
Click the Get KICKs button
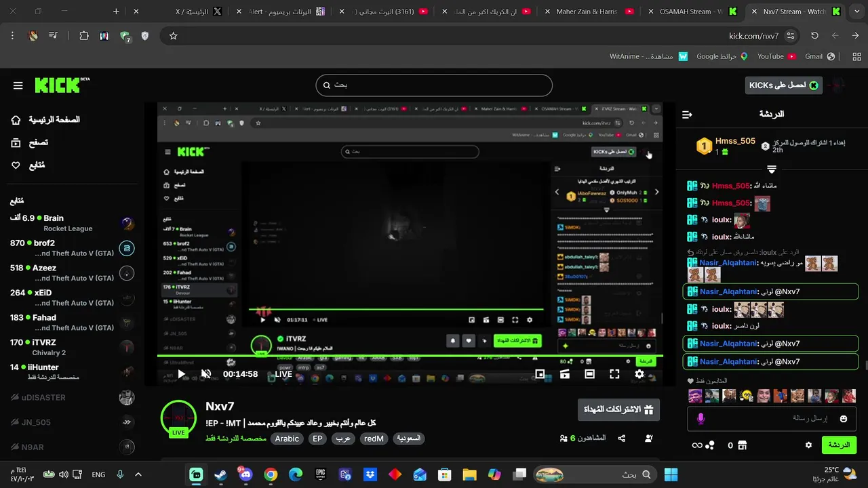point(783,85)
